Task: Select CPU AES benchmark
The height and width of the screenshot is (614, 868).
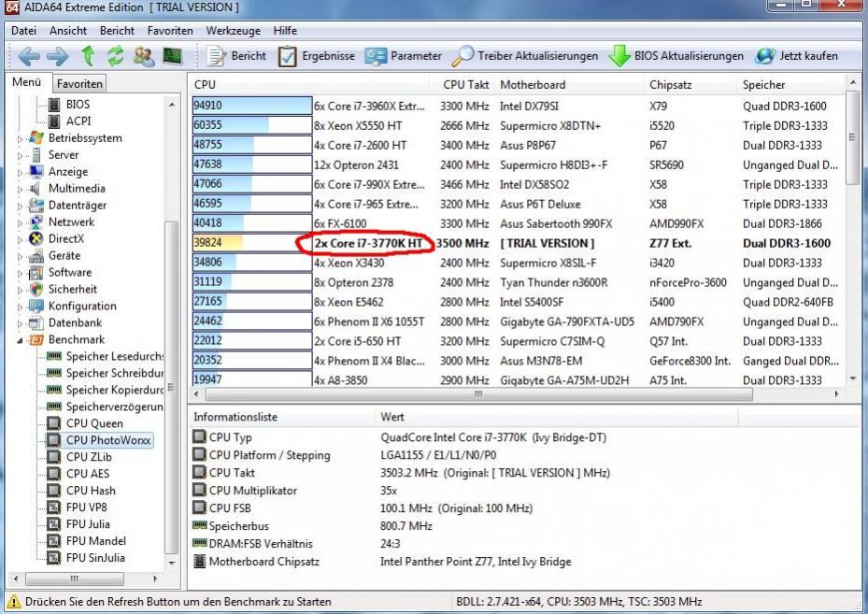Action: (x=78, y=474)
